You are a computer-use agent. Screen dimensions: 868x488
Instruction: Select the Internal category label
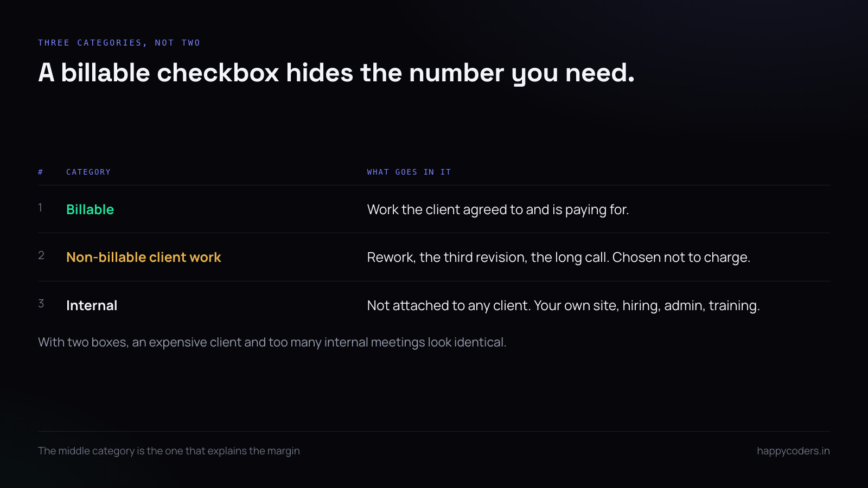92,305
